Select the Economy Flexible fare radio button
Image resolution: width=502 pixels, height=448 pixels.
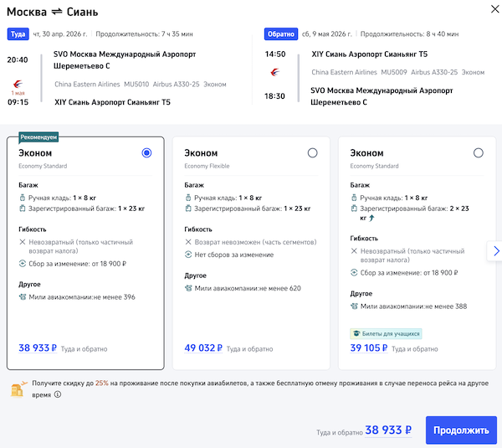tap(312, 153)
